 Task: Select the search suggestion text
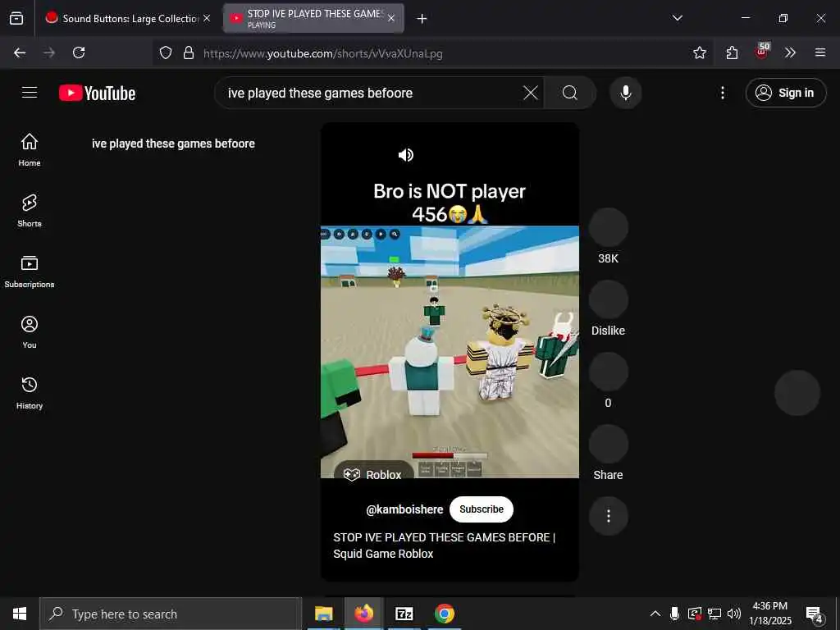point(173,144)
